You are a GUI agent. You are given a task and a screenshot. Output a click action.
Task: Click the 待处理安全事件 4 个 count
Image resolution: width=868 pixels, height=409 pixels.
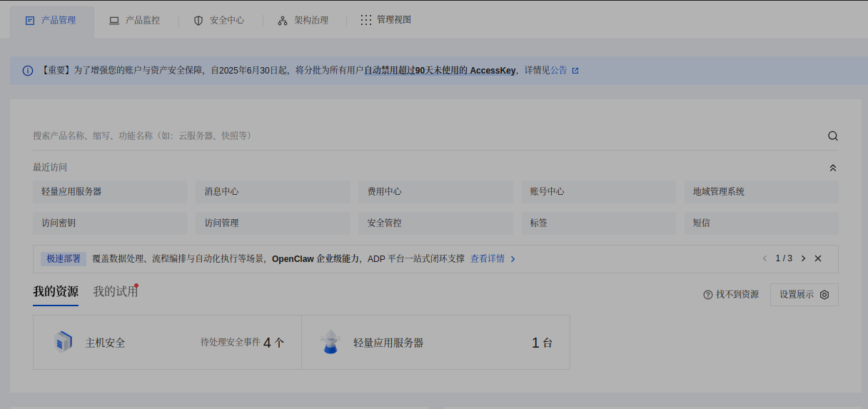click(243, 343)
